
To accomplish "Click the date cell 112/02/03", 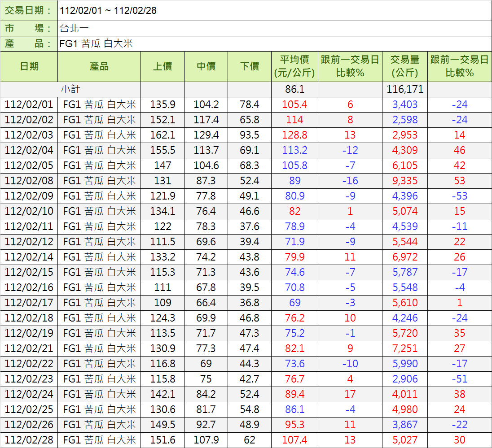I will (29, 135).
